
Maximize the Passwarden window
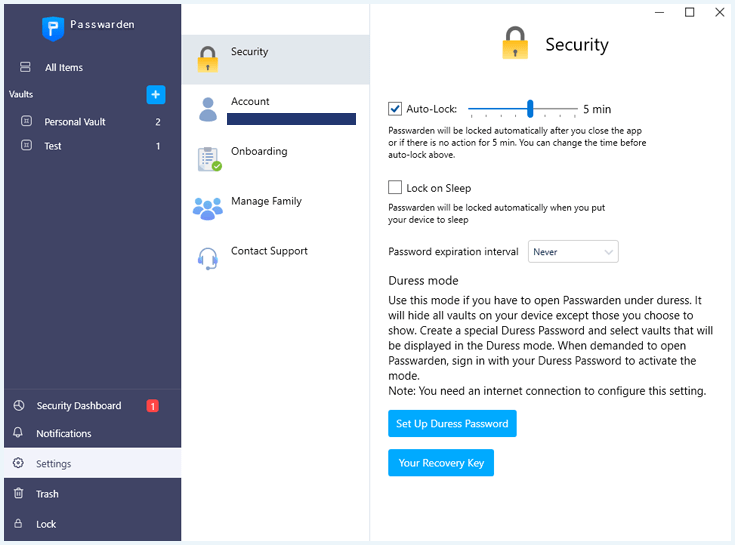690,12
